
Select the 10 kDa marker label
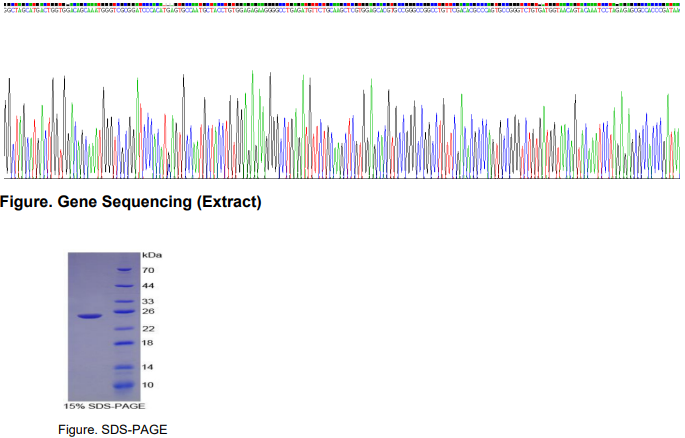(x=147, y=384)
